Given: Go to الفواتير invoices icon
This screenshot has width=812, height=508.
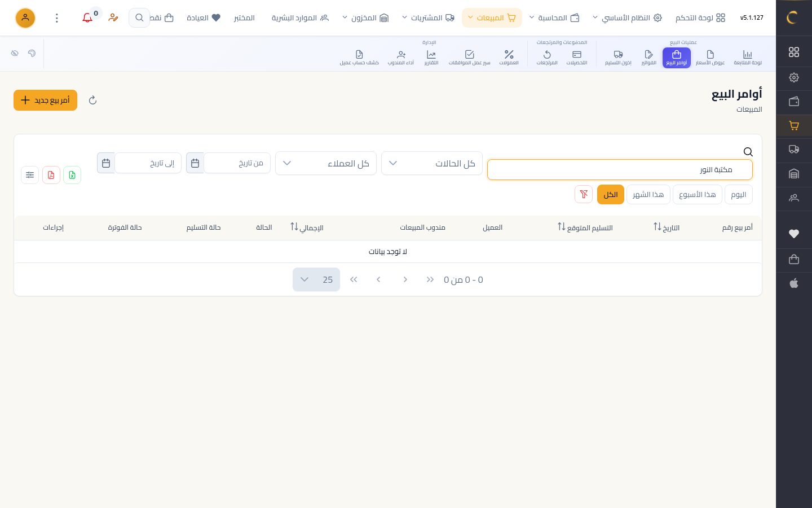Looking at the screenshot, I should (649, 58).
